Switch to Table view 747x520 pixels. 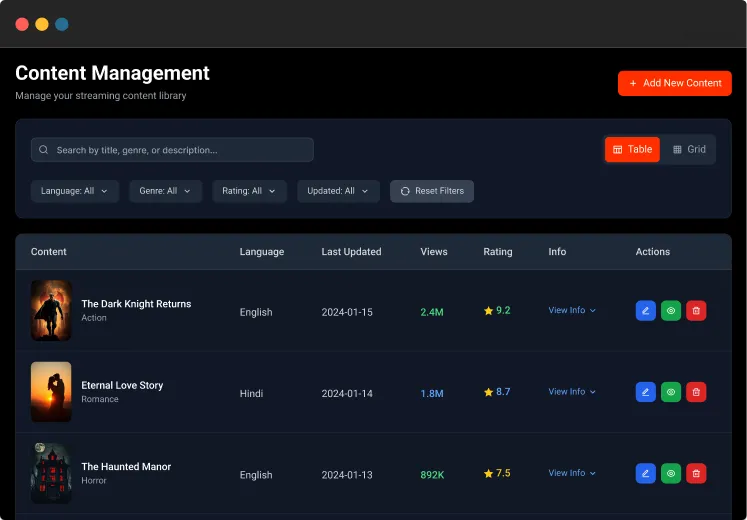point(632,150)
